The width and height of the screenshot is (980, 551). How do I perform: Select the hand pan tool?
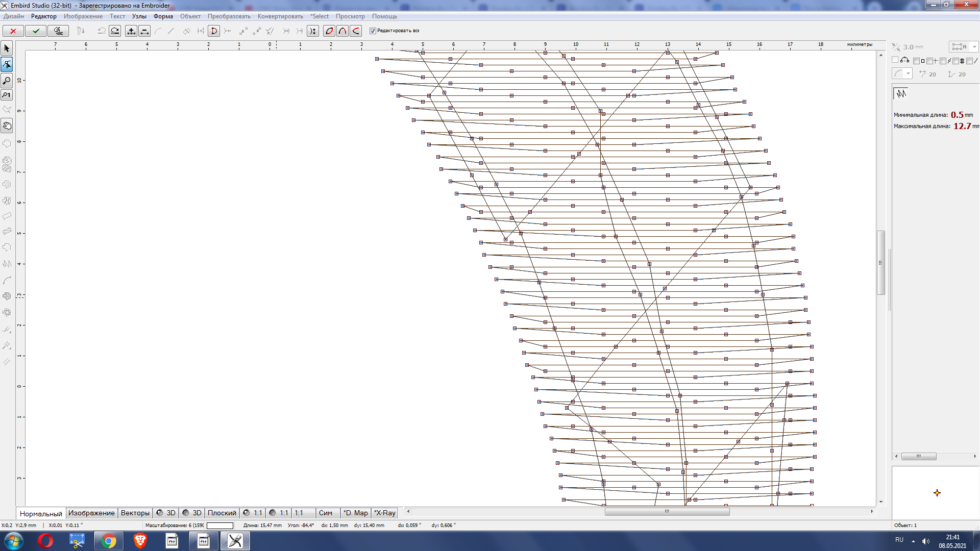coord(7,126)
